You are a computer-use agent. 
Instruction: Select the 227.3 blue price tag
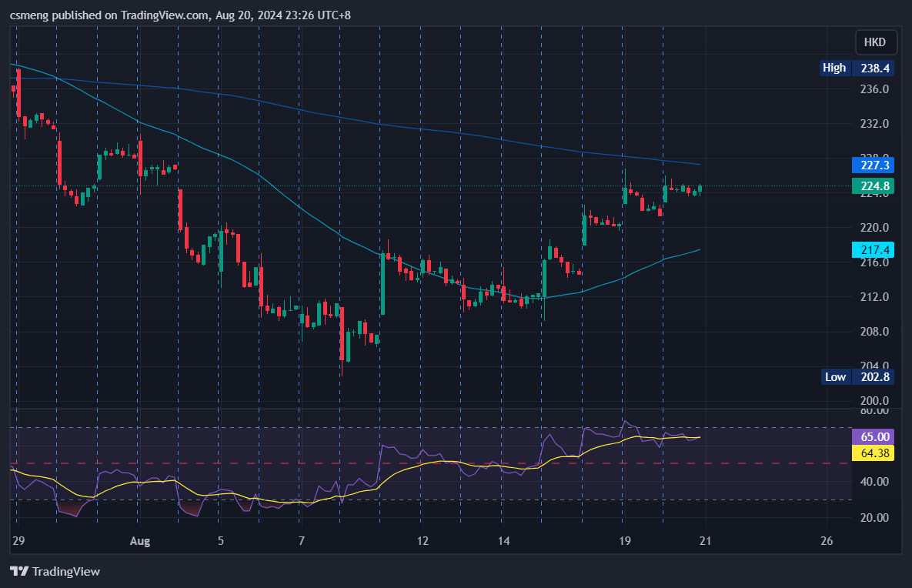pos(873,165)
